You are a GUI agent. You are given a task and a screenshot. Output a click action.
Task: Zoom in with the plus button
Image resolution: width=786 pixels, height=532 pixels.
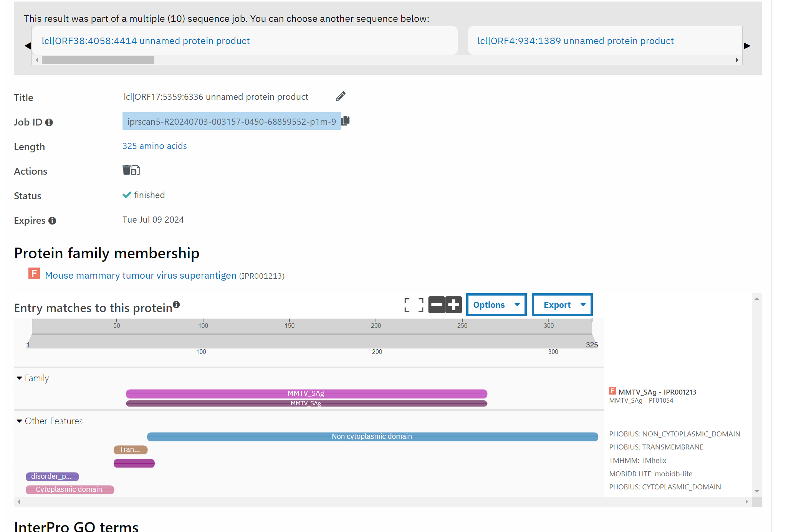click(x=453, y=305)
